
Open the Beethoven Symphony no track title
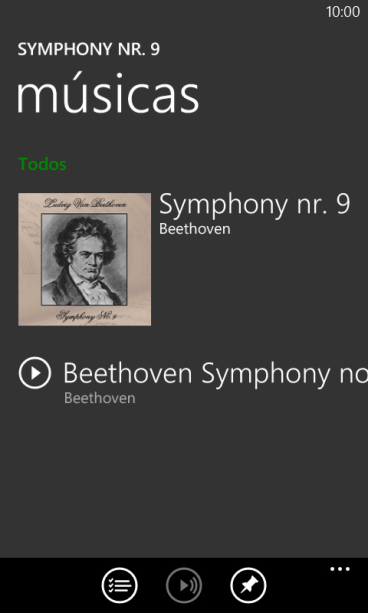coord(215,374)
